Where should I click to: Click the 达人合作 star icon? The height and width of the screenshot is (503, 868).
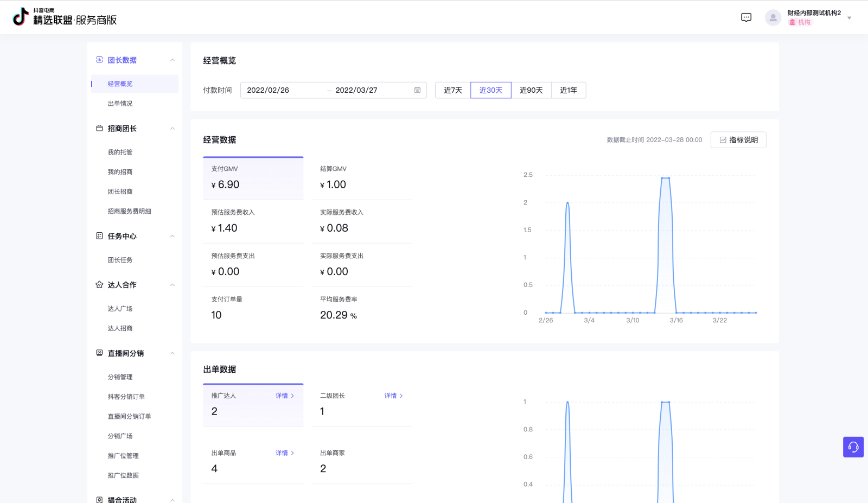pos(99,284)
